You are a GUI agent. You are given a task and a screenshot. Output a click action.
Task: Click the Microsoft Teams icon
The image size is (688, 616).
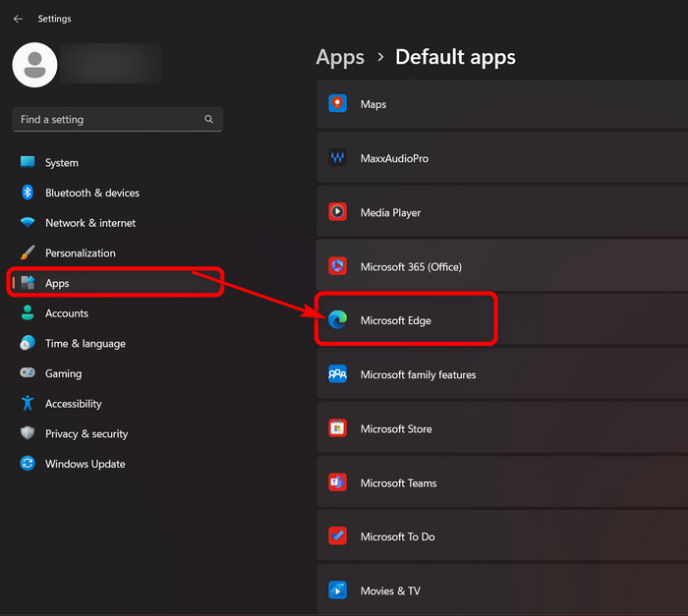click(337, 482)
